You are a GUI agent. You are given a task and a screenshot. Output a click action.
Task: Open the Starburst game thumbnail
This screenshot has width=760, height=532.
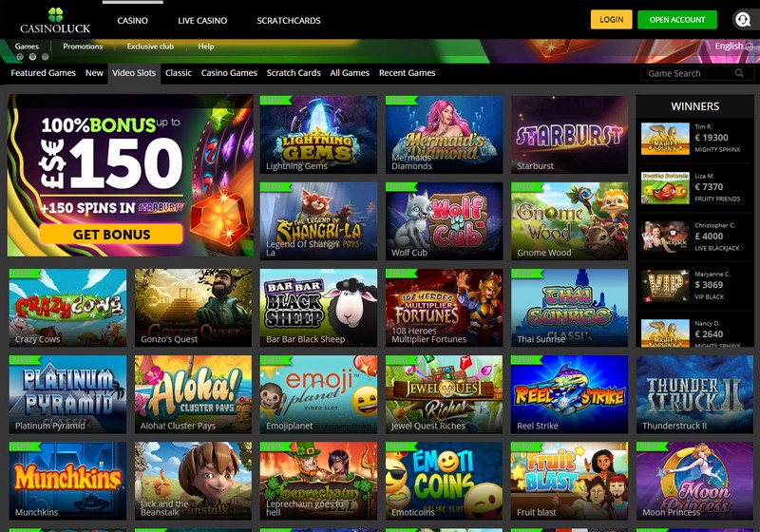(x=569, y=134)
